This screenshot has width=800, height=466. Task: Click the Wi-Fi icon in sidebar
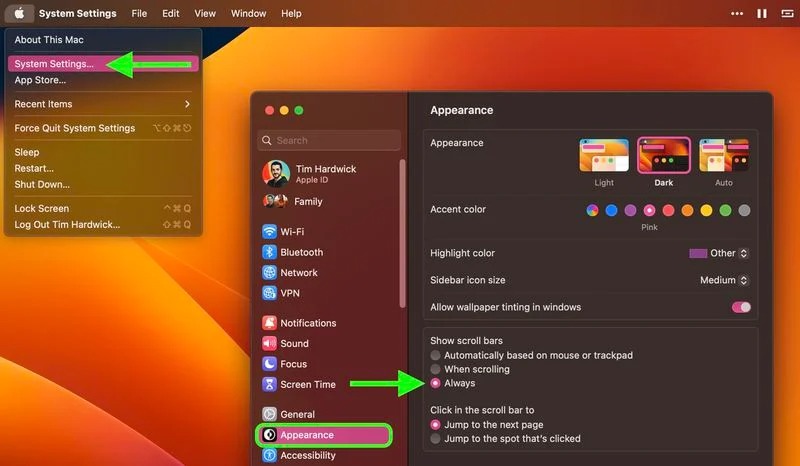coord(269,231)
